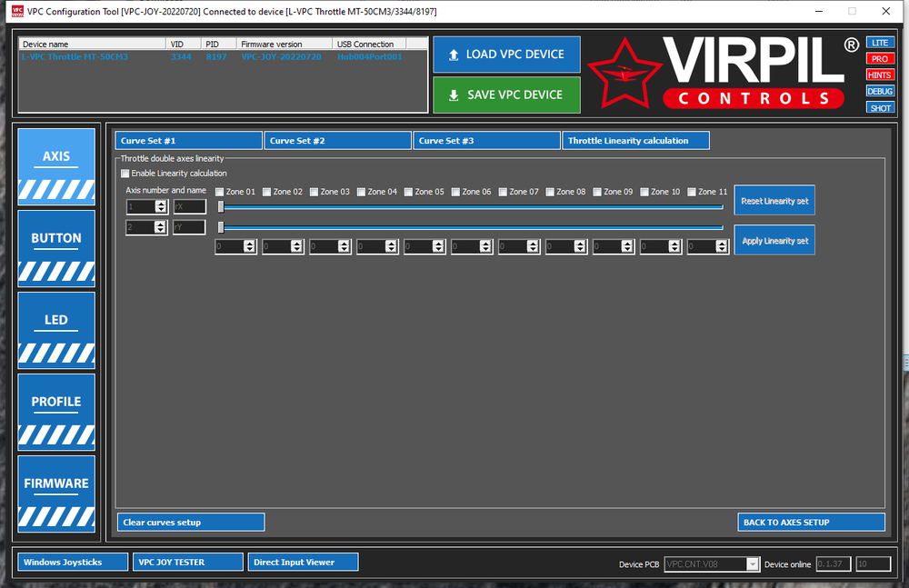
Task: Click Zone 05 value spinner arrows
Action: pyautogui.click(x=439, y=246)
